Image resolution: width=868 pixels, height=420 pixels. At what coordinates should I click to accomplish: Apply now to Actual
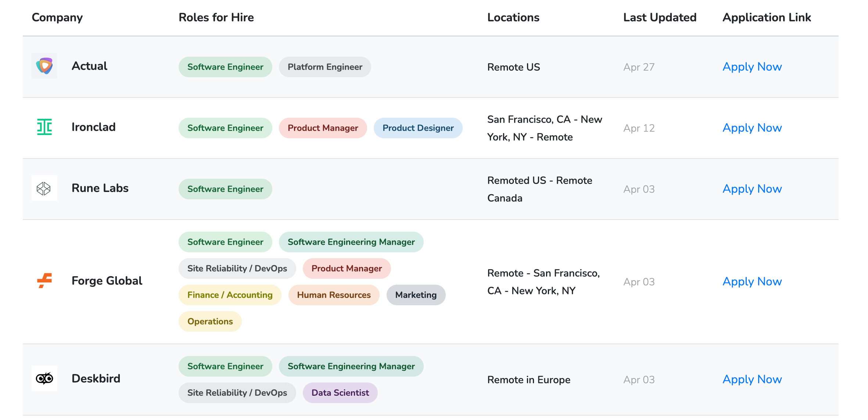(752, 67)
